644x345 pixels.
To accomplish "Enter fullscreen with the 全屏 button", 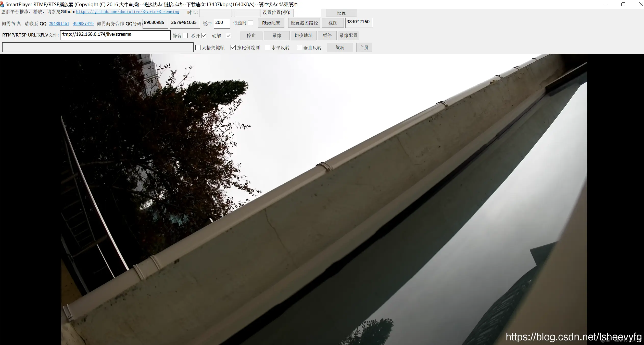I will (x=364, y=47).
